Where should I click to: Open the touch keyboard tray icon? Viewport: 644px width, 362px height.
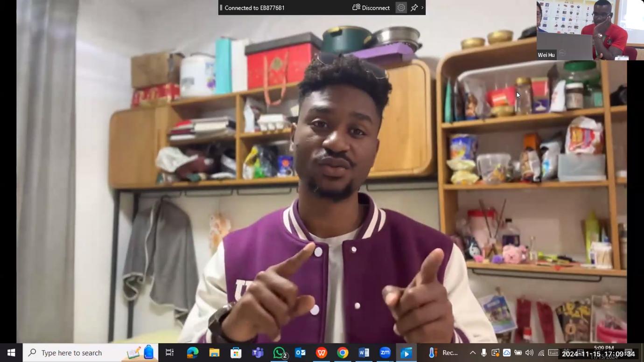point(553,352)
